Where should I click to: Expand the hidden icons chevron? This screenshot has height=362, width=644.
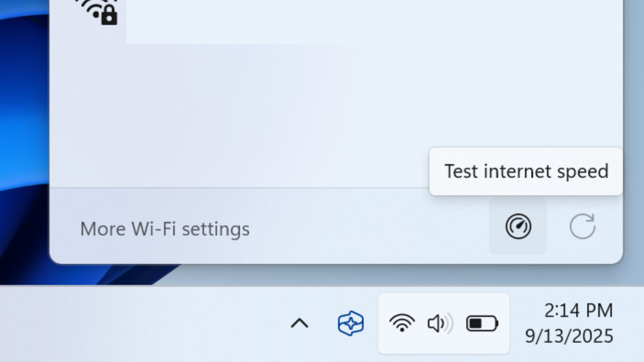coord(299,323)
